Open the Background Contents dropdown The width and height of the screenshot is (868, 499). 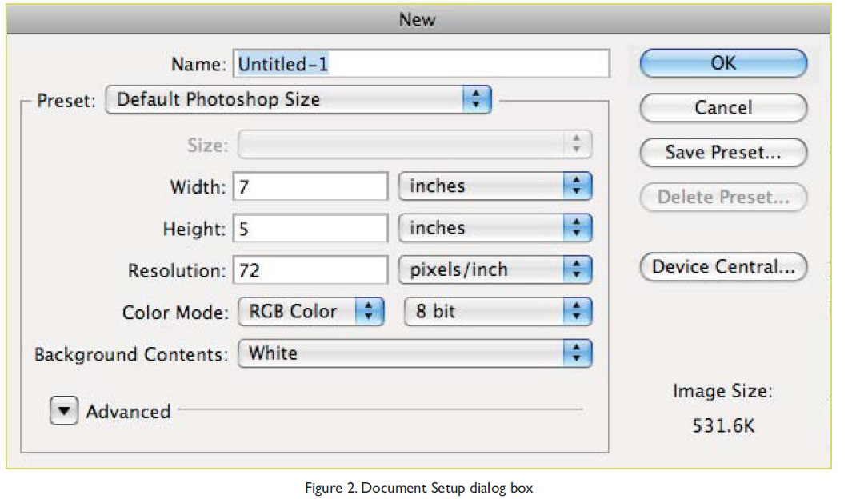click(414, 354)
